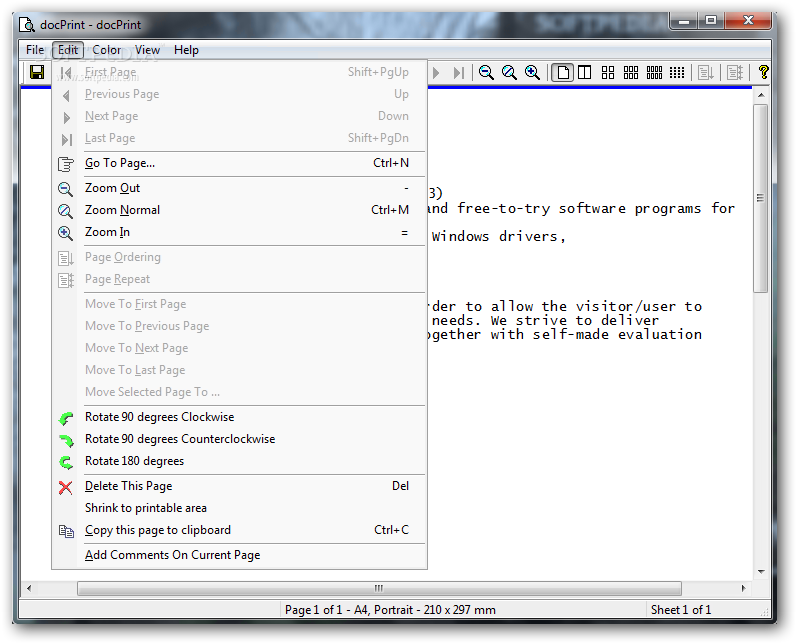Choose Copy this page to clipboard
The height and width of the screenshot is (644, 797).
239,530
